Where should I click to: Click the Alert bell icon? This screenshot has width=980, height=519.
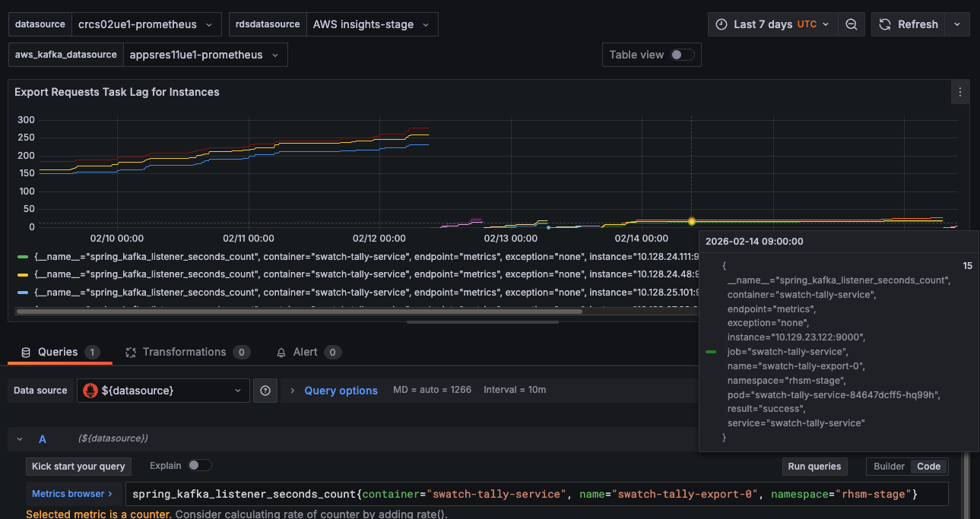tap(281, 353)
